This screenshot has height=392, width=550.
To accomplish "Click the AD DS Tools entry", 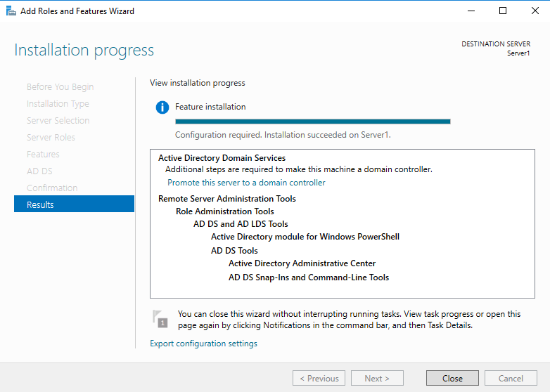I will [234, 251].
